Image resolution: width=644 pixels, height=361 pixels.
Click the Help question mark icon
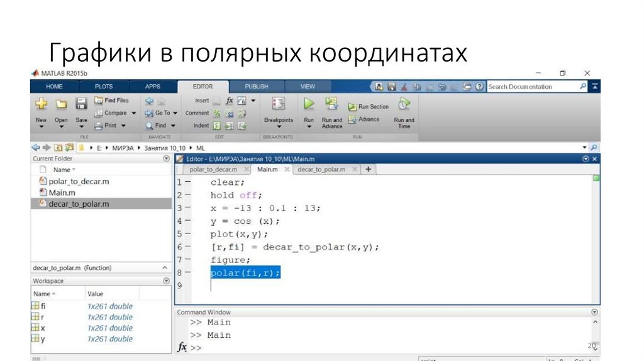479,87
